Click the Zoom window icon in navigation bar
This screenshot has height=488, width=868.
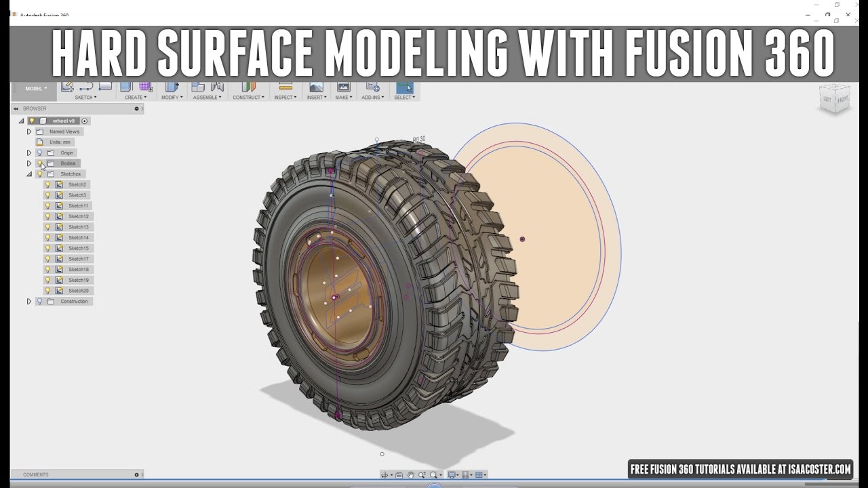(422, 475)
